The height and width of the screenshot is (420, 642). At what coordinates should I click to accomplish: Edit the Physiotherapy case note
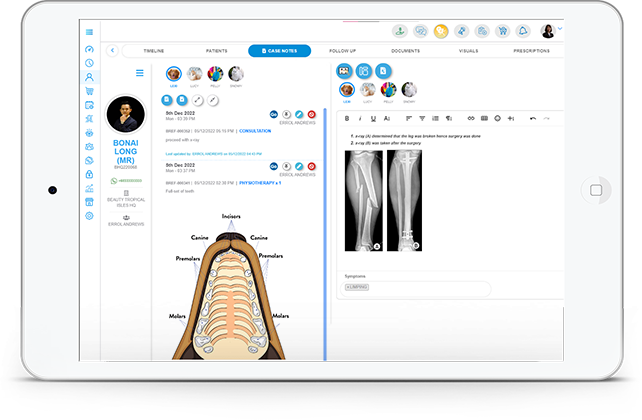pyautogui.click(x=299, y=166)
